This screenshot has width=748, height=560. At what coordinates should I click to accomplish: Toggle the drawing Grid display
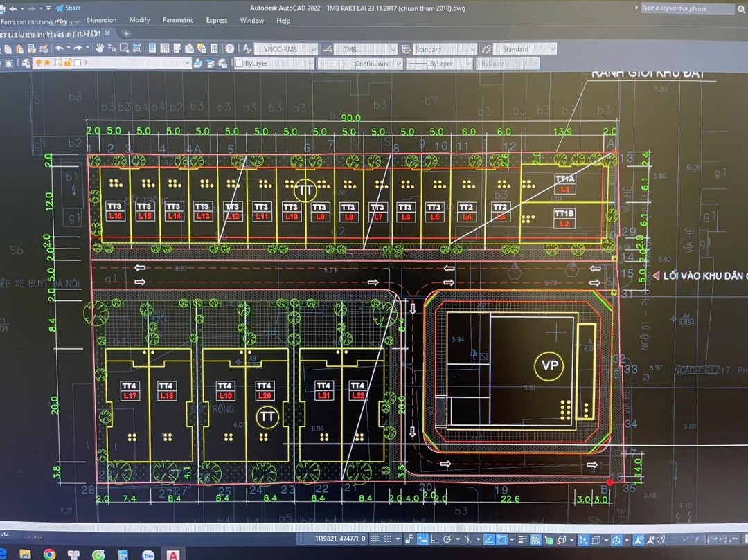(x=375, y=539)
